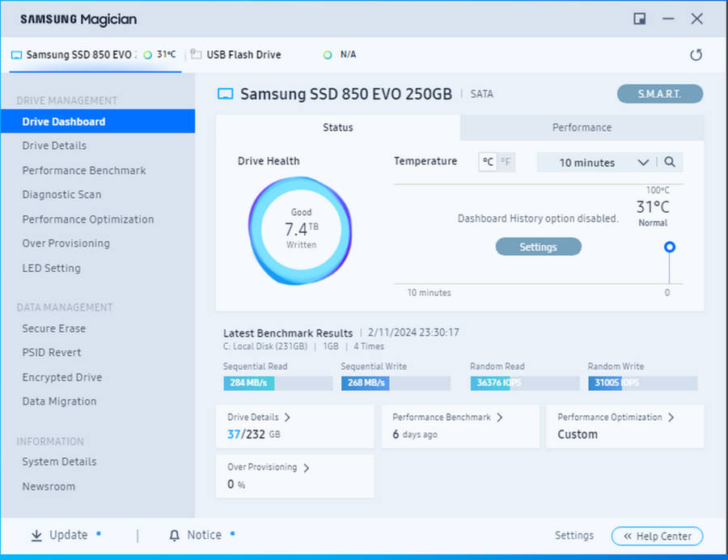Switch to the Performance tab
This screenshot has height=560, width=728.
pos(582,128)
